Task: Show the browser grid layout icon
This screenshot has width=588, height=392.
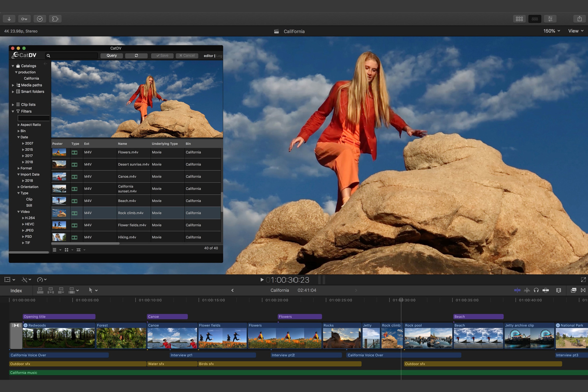Action: point(519,19)
